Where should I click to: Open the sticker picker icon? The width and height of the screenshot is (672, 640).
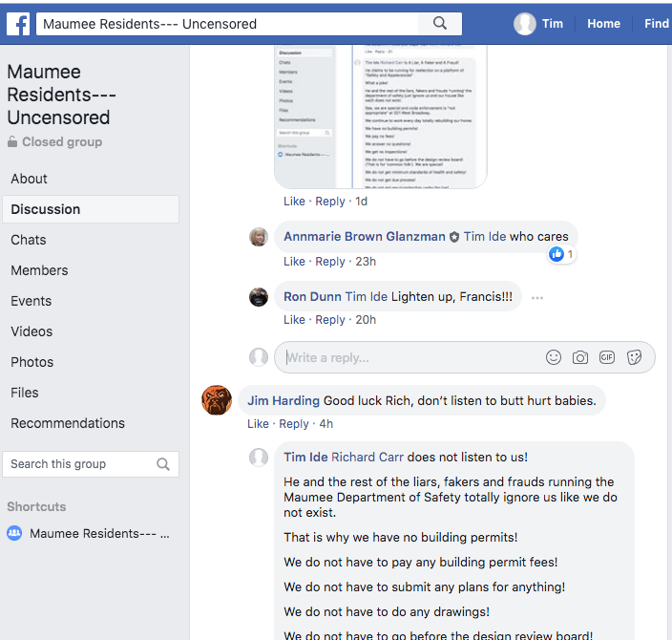634,357
